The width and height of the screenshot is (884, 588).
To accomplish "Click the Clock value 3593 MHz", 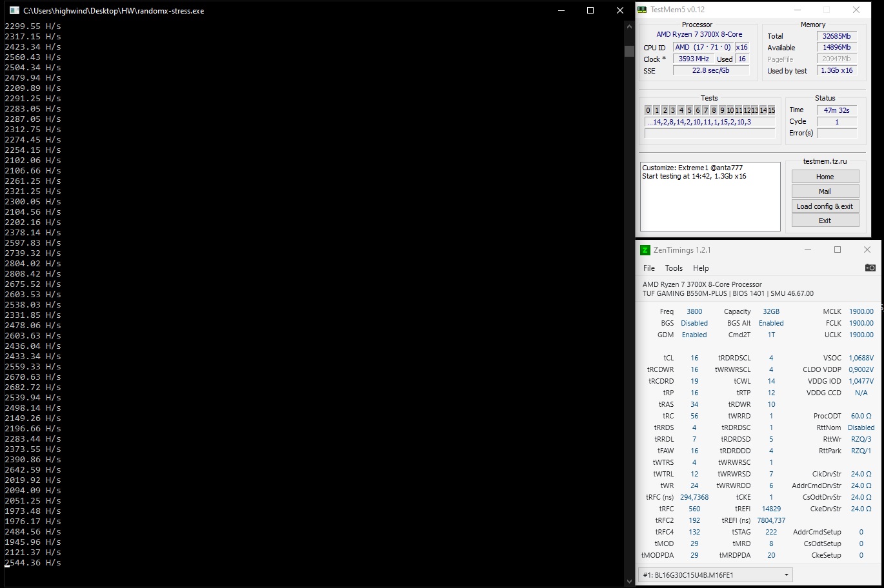I will click(x=694, y=59).
